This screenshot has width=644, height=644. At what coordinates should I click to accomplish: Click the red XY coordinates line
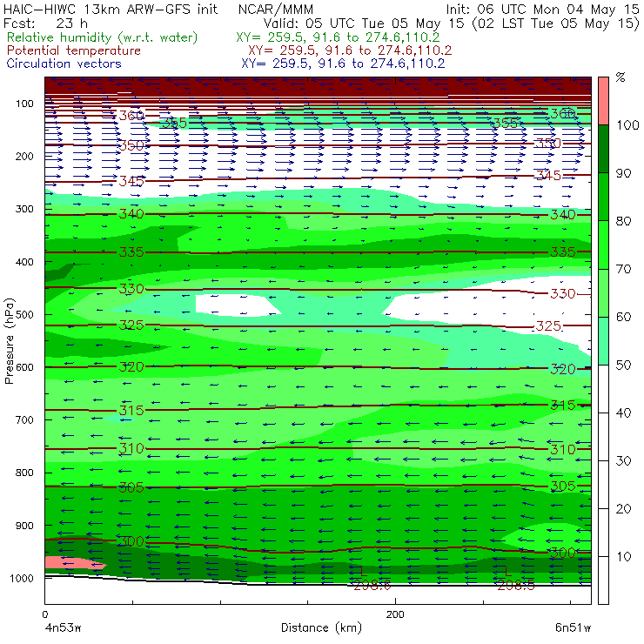pyautogui.click(x=350, y=50)
